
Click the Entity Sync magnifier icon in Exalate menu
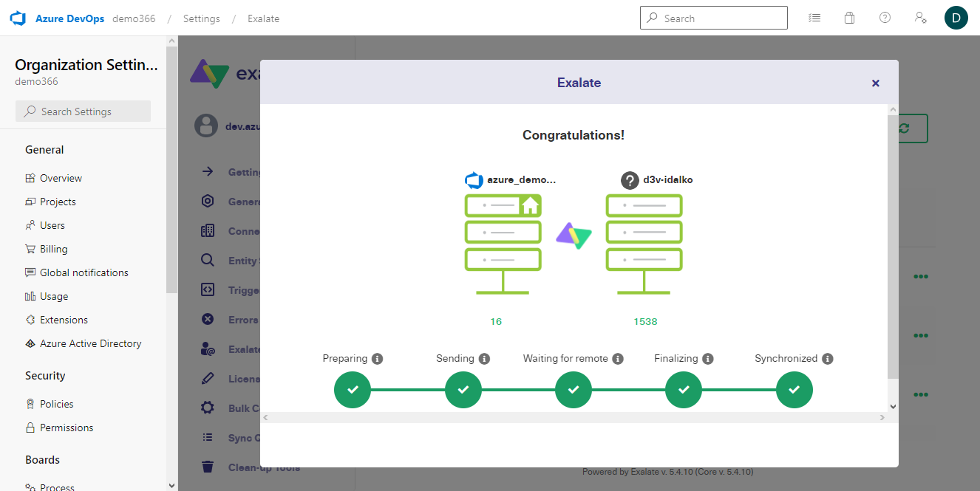(208, 260)
